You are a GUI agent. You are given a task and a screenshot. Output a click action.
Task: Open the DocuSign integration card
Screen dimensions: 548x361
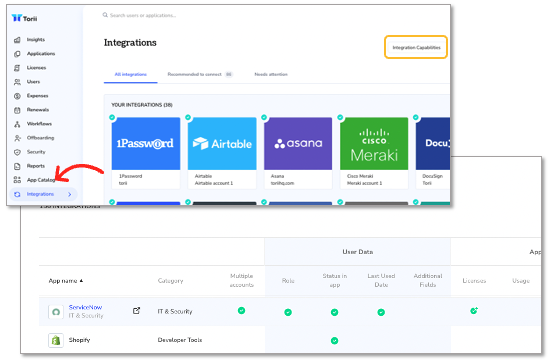point(433,153)
